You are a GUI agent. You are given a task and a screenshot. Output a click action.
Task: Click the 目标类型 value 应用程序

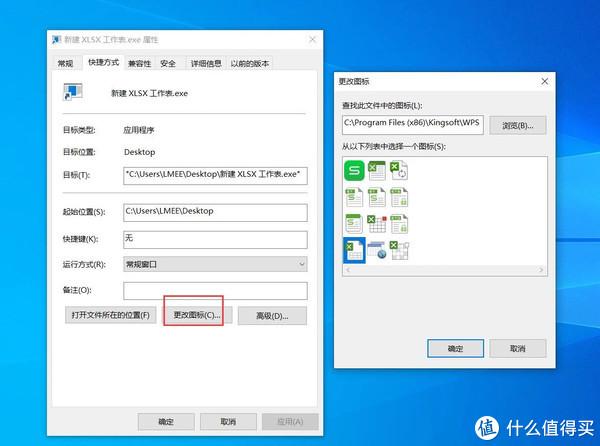[139, 130]
